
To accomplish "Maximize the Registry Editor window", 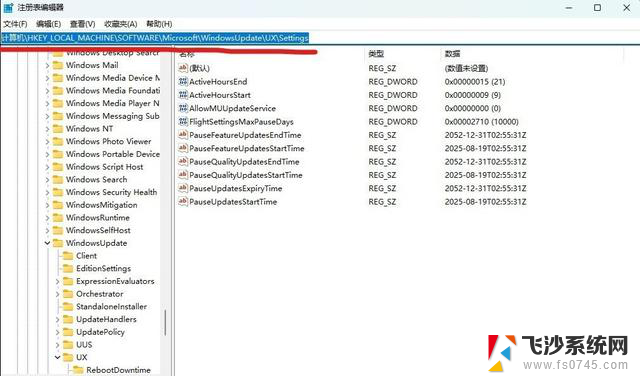I will coord(597,7).
